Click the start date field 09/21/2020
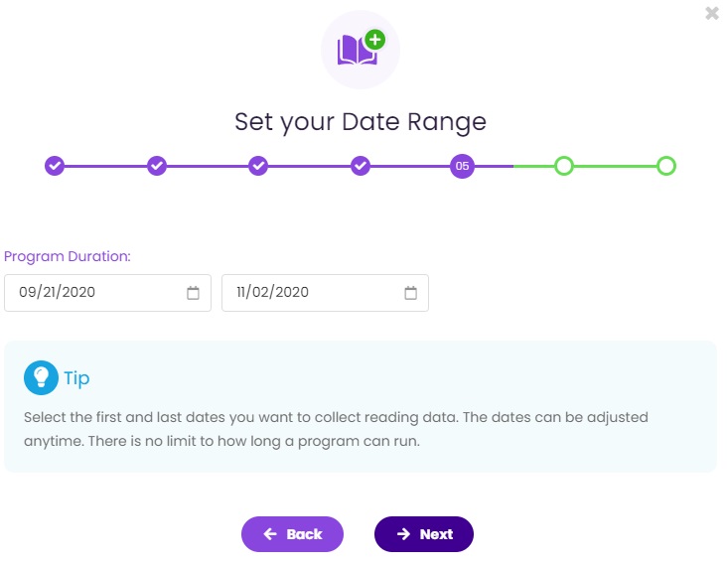Image resolution: width=728 pixels, height=565 pixels. 107,293
